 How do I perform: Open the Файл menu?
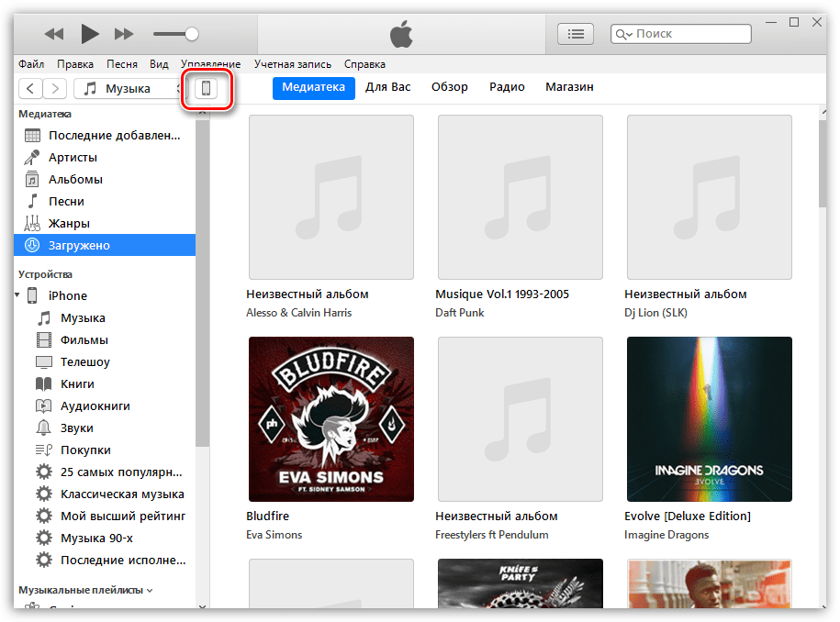tap(31, 64)
